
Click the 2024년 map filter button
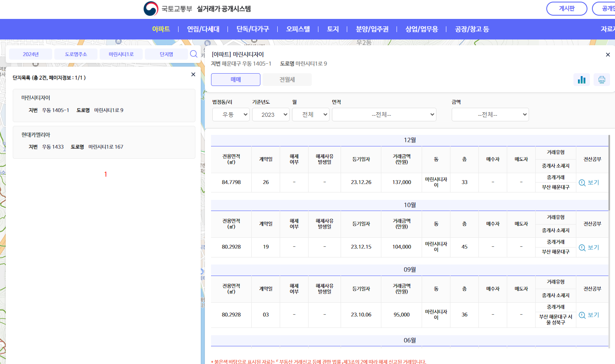30,54
